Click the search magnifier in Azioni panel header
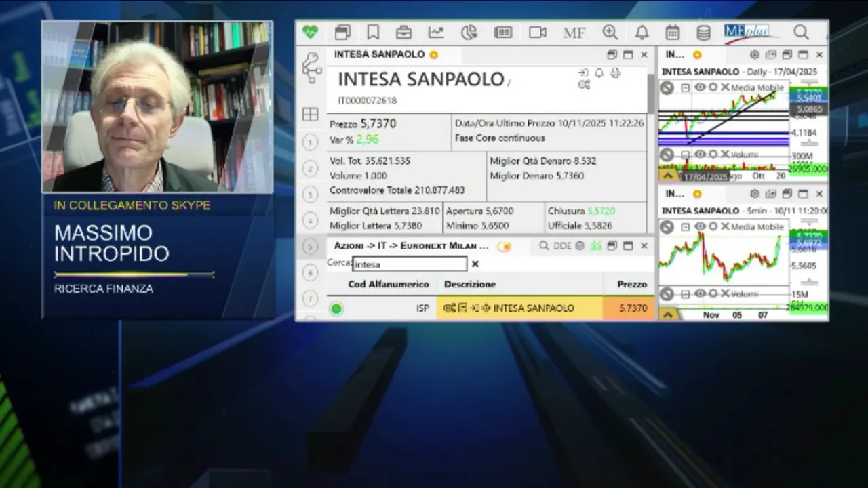The width and height of the screenshot is (868, 488). [x=544, y=246]
